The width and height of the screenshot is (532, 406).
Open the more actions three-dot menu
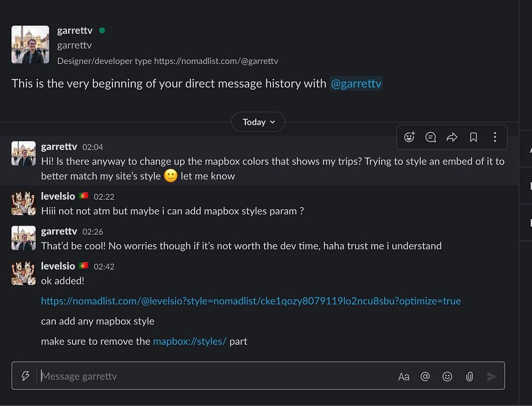(x=495, y=137)
